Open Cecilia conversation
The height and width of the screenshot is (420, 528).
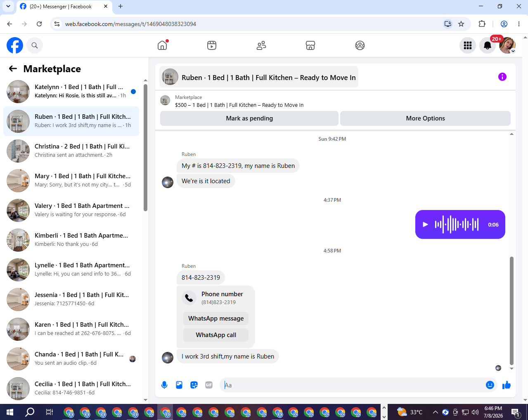[71, 389]
